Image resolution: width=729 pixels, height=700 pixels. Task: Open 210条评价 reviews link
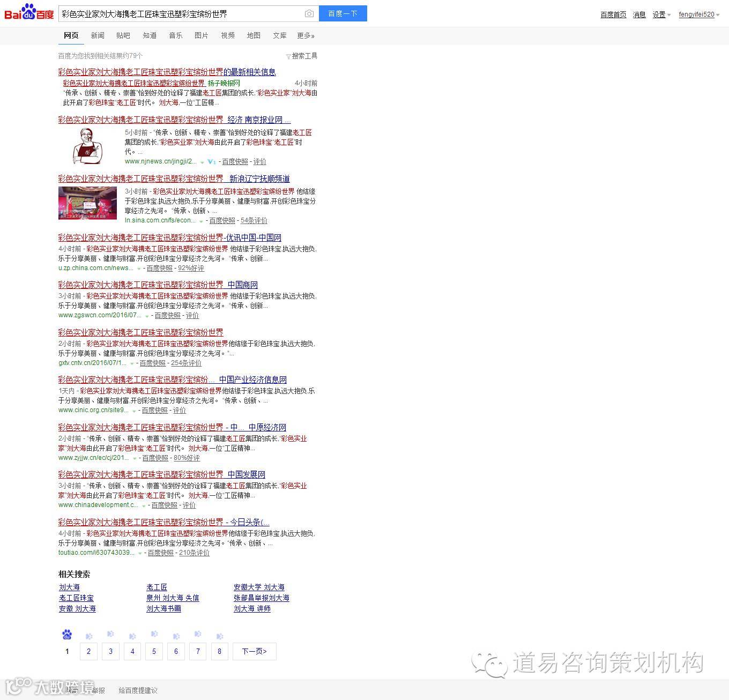[194, 553]
